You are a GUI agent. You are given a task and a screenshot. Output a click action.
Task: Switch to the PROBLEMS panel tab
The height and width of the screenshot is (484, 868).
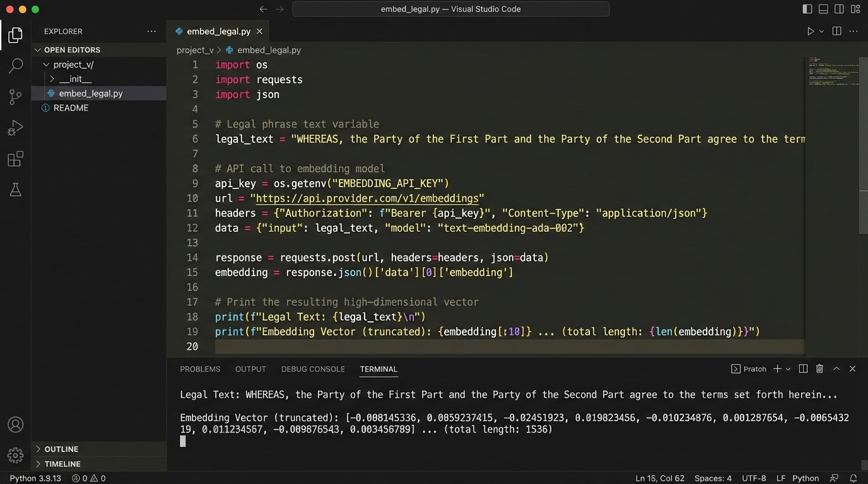(x=200, y=369)
